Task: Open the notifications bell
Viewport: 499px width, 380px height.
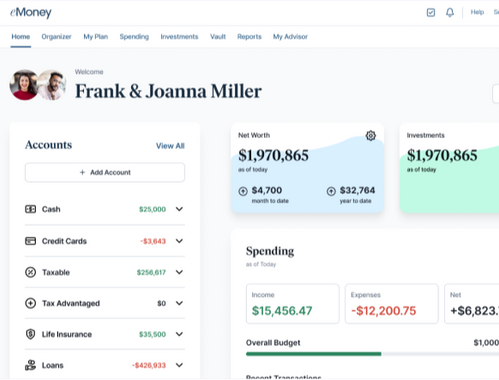Action: click(x=450, y=13)
